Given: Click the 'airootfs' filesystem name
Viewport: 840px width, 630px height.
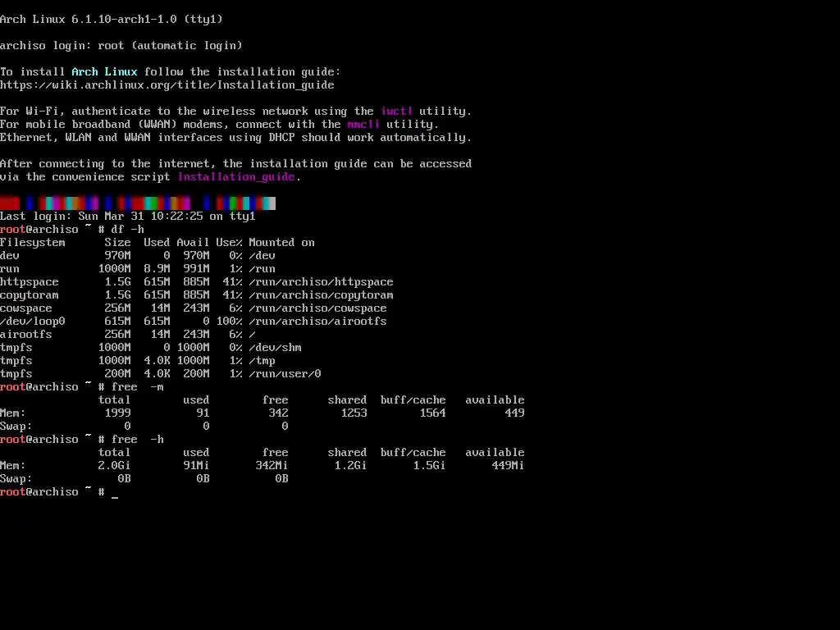Looking at the screenshot, I should point(26,335).
